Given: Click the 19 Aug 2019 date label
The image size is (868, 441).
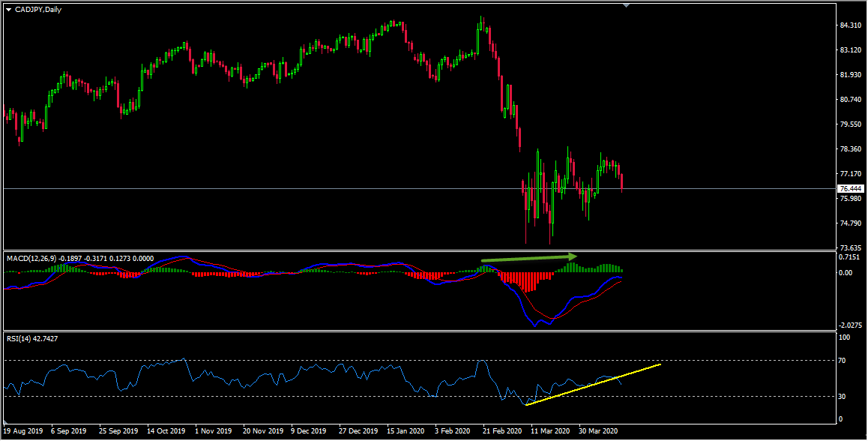Looking at the screenshot, I should tap(22, 430).
